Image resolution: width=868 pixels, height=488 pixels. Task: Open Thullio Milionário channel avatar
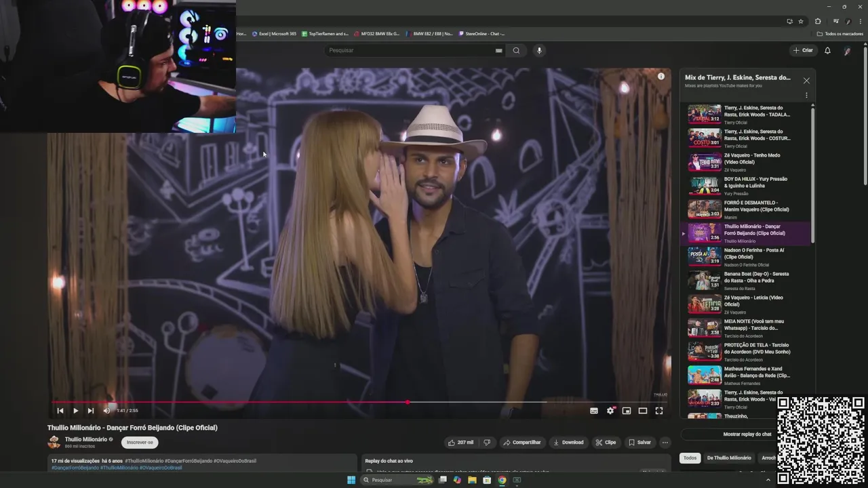pos(54,443)
